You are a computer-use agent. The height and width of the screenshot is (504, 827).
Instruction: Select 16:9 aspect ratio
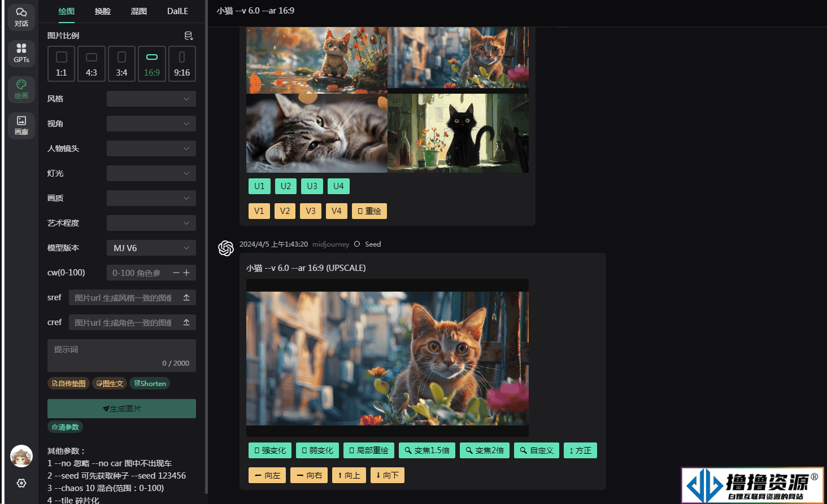click(x=152, y=64)
